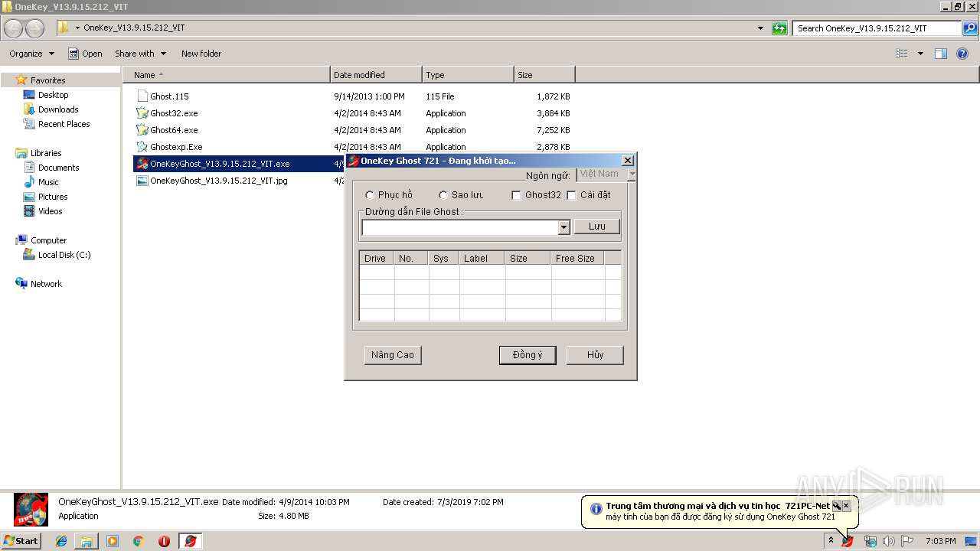Toggle the preview pane icon
Screen dimensions: 980x551
[x=941, y=54]
